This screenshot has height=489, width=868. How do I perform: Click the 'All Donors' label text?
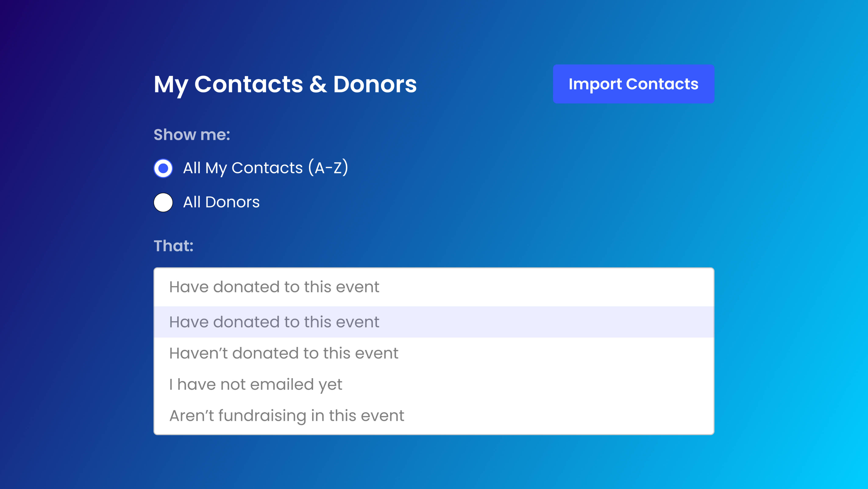[x=221, y=202]
